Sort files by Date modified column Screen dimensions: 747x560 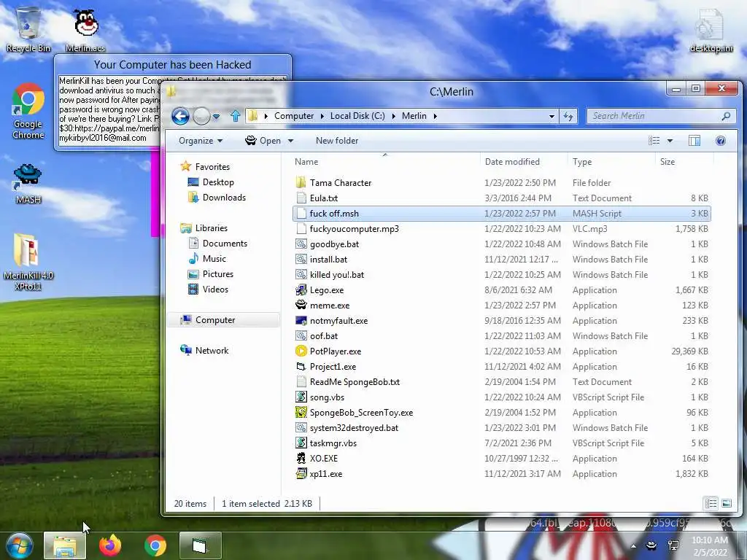point(524,161)
